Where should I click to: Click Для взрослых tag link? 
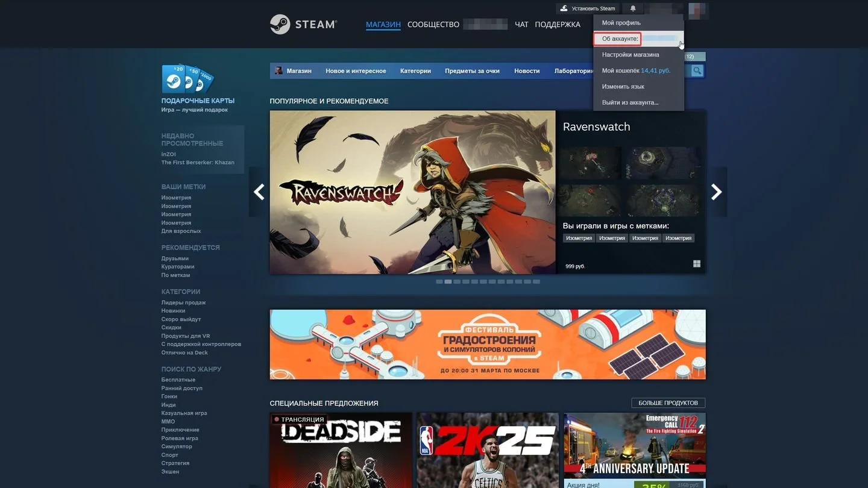(181, 231)
